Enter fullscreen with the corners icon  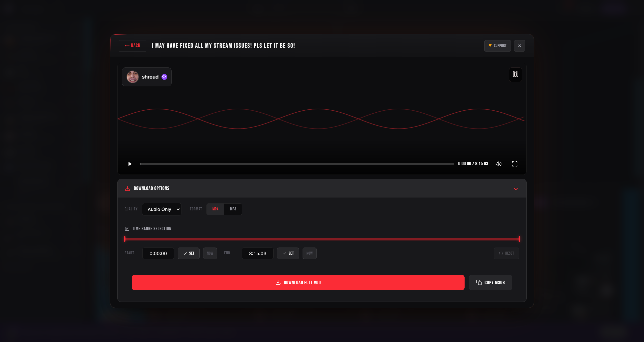click(x=515, y=164)
